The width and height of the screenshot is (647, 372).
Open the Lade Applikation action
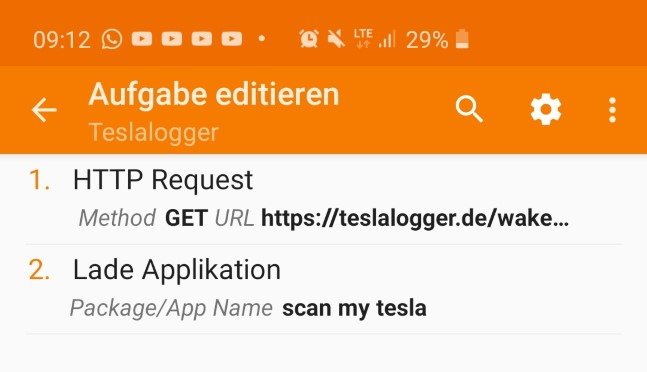(x=324, y=289)
